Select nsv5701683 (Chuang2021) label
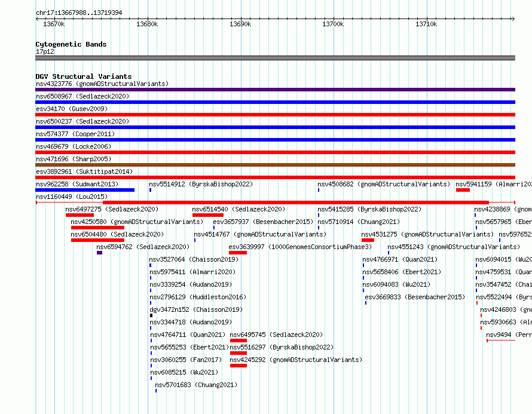 click(196, 385)
